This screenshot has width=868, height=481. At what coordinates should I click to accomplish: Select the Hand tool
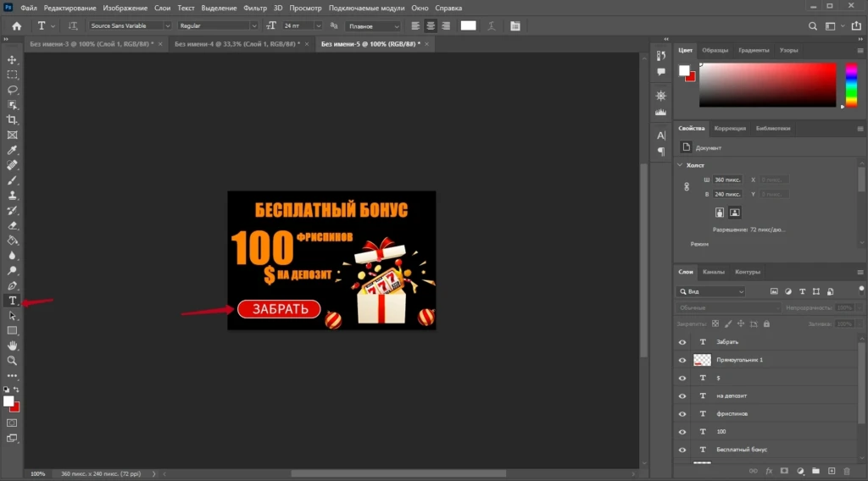click(12, 346)
